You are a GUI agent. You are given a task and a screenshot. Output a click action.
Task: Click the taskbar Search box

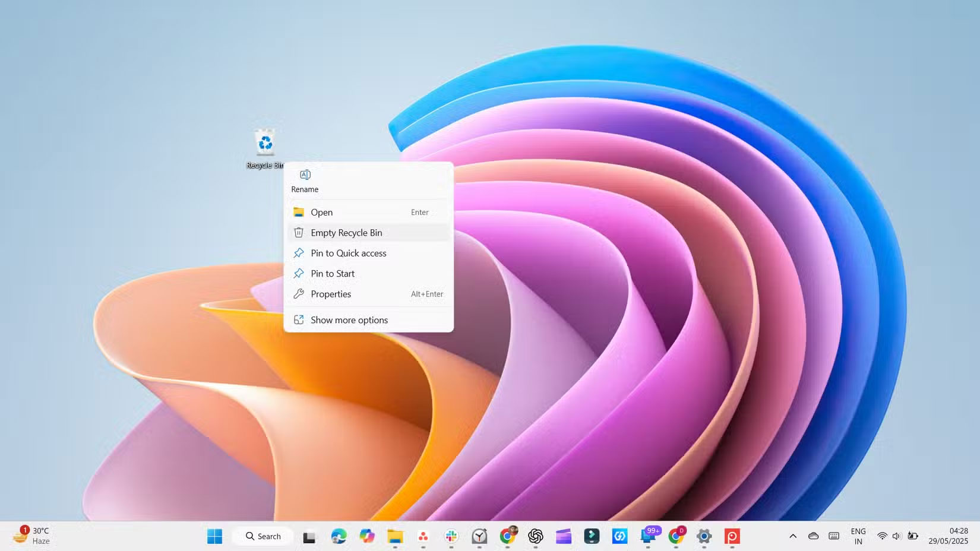[x=263, y=536]
